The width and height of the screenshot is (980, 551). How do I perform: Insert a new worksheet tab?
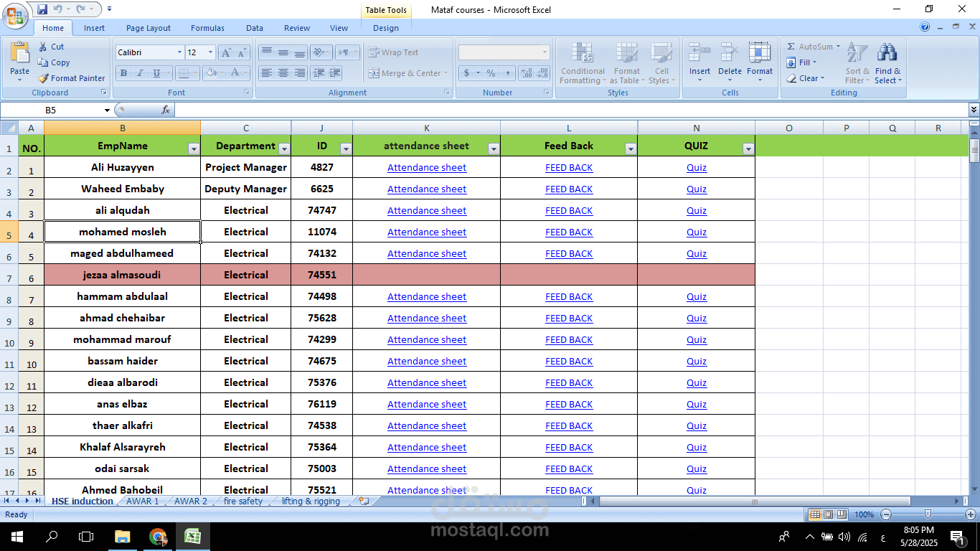click(x=364, y=501)
